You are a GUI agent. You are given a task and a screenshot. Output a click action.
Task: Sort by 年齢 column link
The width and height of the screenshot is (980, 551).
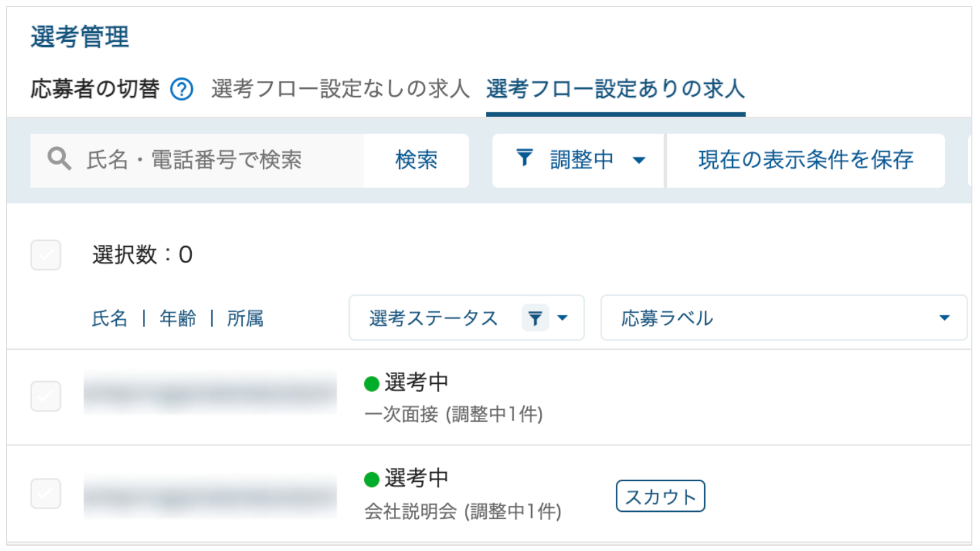click(177, 319)
